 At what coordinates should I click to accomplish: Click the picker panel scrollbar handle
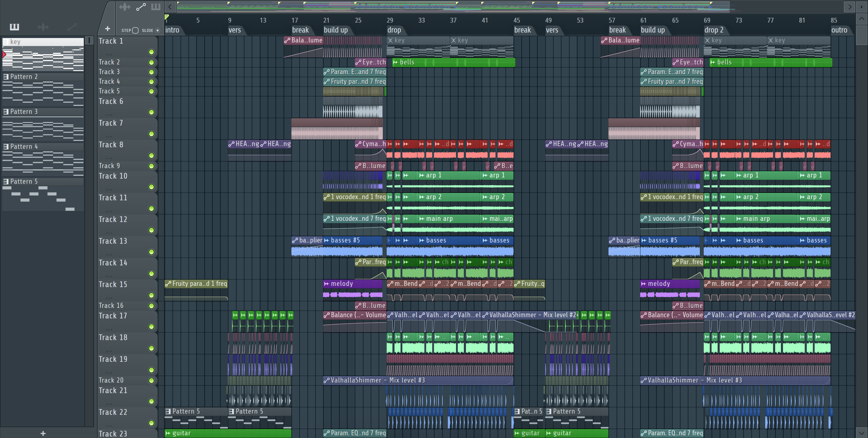(89, 41)
